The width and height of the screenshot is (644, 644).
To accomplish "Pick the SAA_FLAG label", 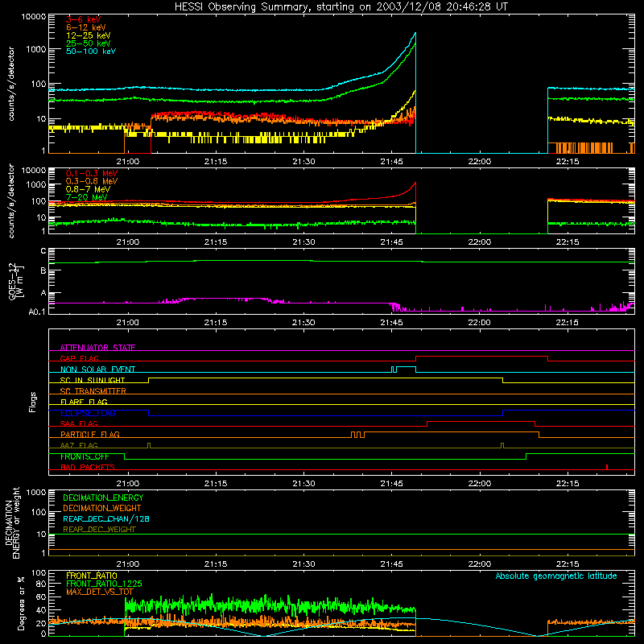I will [79, 423].
